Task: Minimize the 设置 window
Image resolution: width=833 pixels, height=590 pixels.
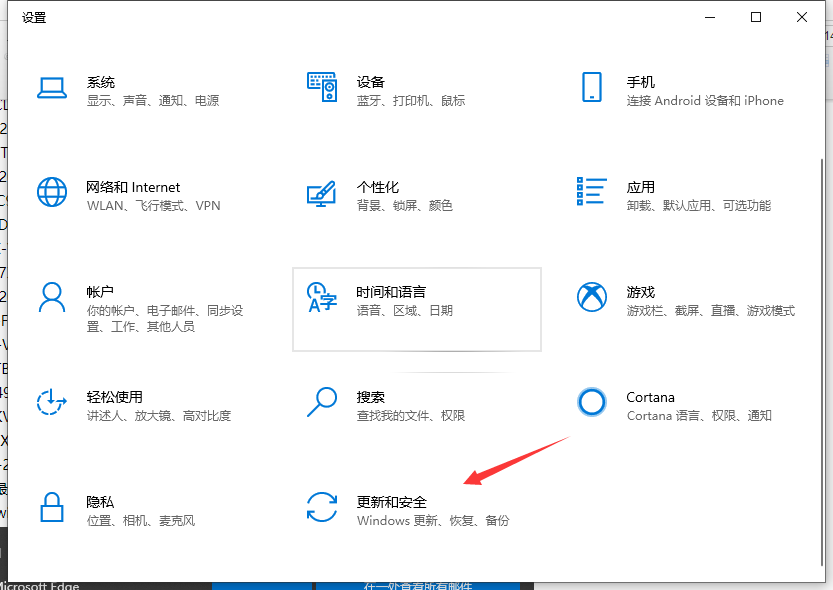Action: click(710, 17)
